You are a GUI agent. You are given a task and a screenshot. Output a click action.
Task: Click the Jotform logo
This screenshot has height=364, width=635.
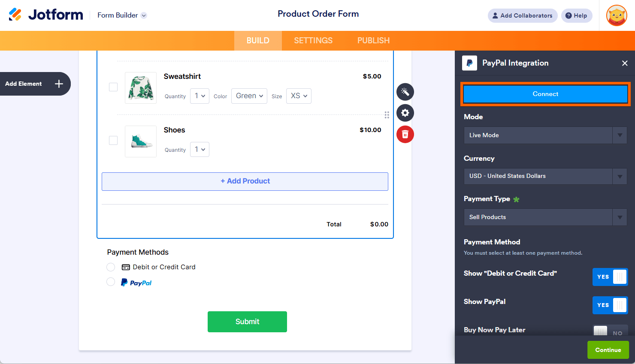pyautogui.click(x=46, y=15)
